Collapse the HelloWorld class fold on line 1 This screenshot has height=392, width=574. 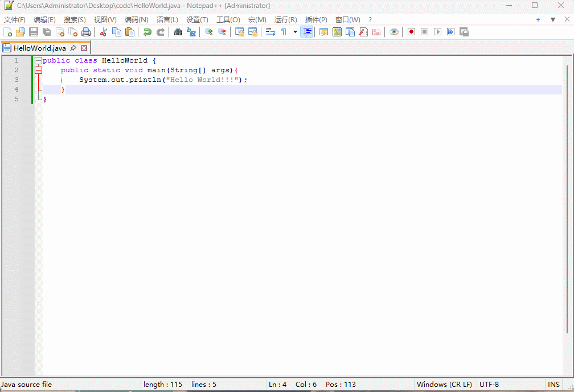click(38, 60)
